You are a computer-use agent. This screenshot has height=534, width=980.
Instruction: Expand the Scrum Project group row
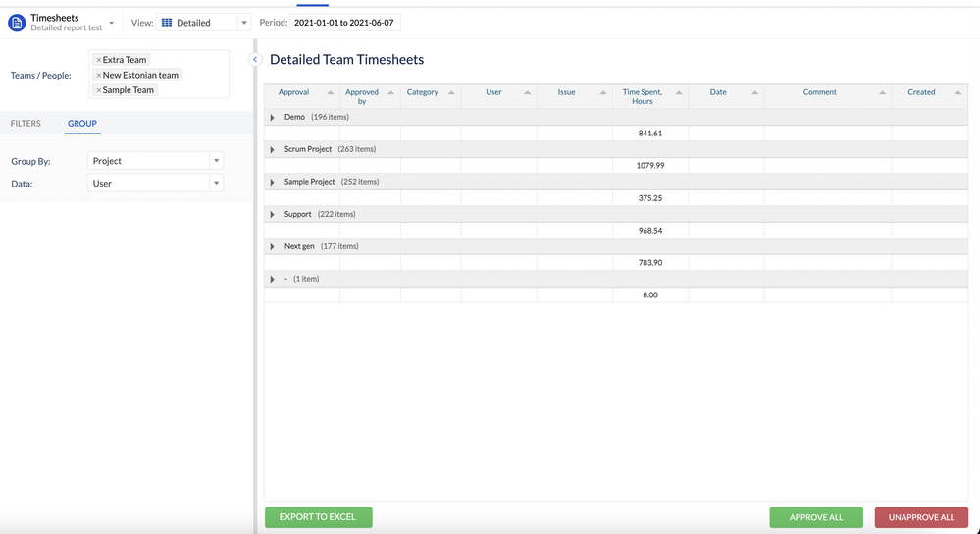click(272, 149)
